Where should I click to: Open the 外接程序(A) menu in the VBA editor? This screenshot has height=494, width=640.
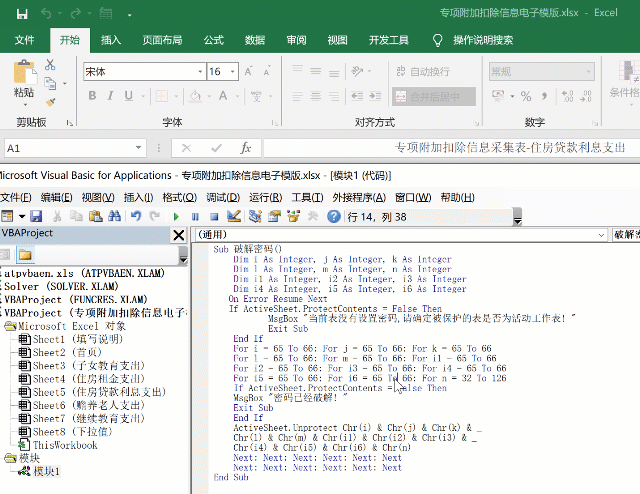tap(359, 198)
